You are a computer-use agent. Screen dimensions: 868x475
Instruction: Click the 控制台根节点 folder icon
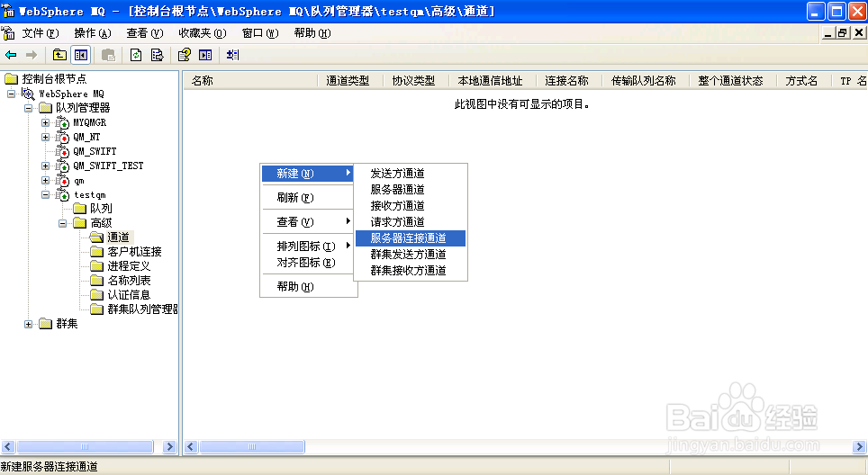(11, 78)
